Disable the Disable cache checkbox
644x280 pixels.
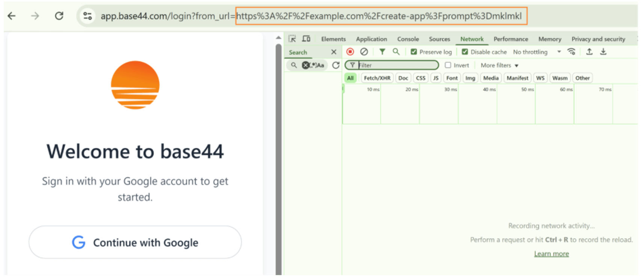[x=465, y=52]
